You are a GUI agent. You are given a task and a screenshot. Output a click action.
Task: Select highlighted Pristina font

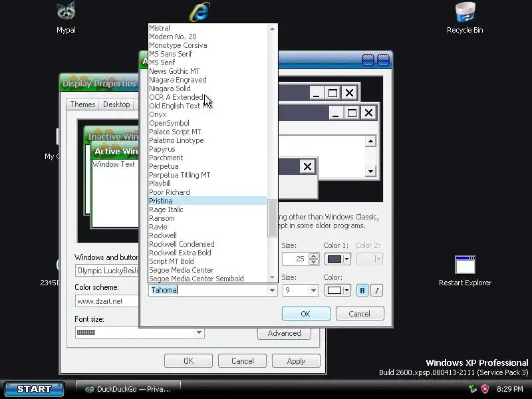click(x=207, y=201)
